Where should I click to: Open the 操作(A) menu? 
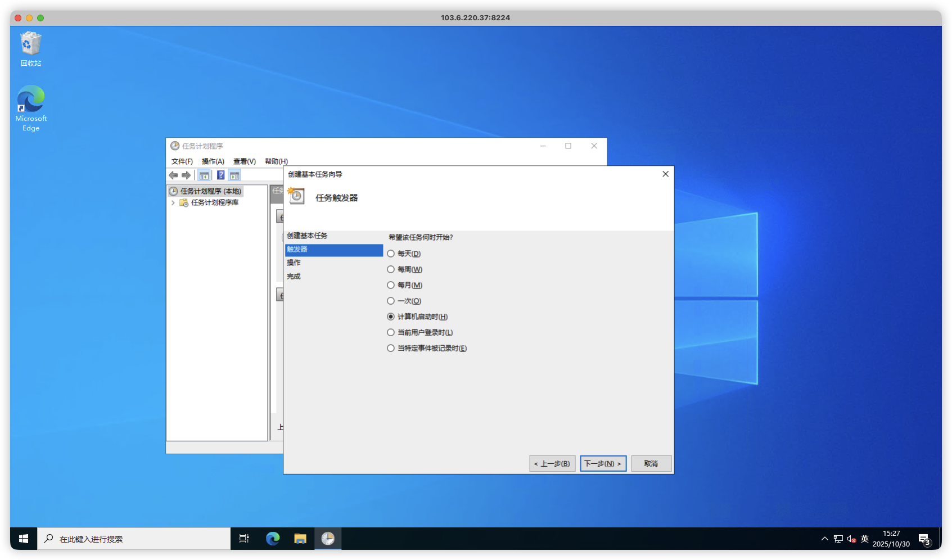coord(213,161)
